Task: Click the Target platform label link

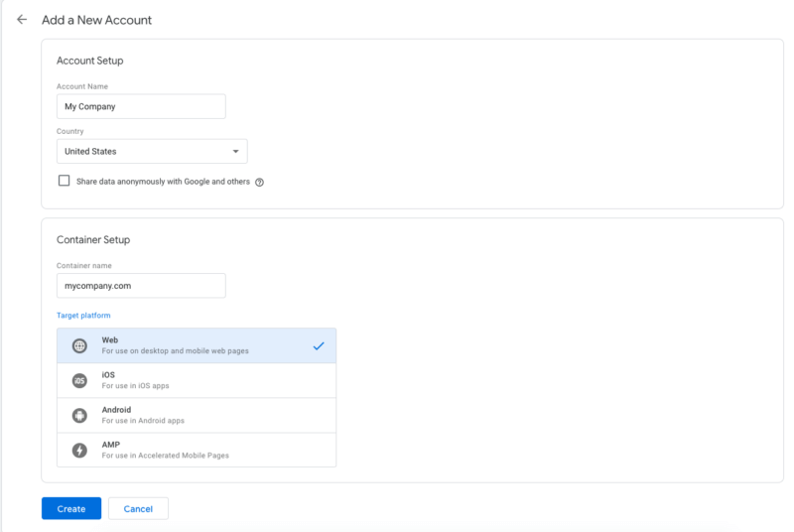Action: coord(83,316)
